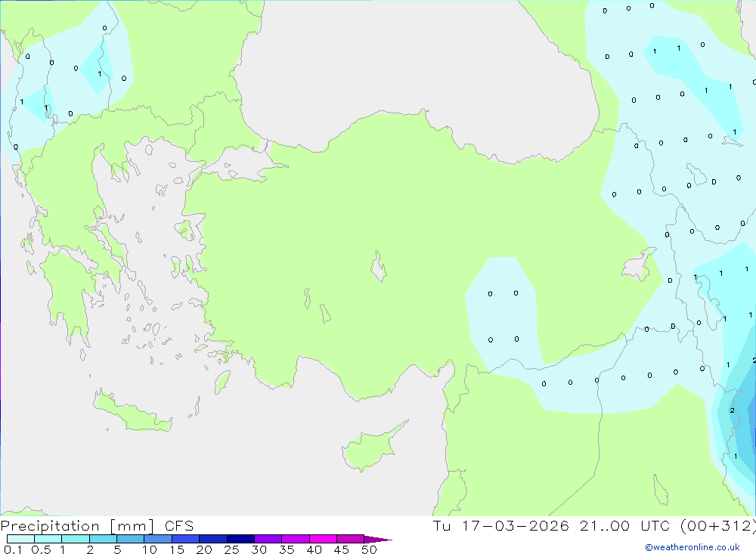Viewport: 756px width, 554px height.
Task: Click the 5–10 mm legend color box
Action: (130, 539)
